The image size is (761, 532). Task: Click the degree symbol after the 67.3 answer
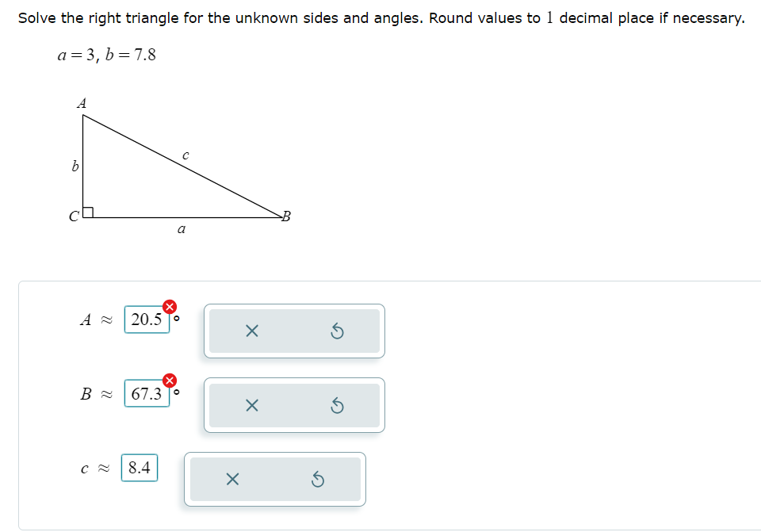click(178, 391)
